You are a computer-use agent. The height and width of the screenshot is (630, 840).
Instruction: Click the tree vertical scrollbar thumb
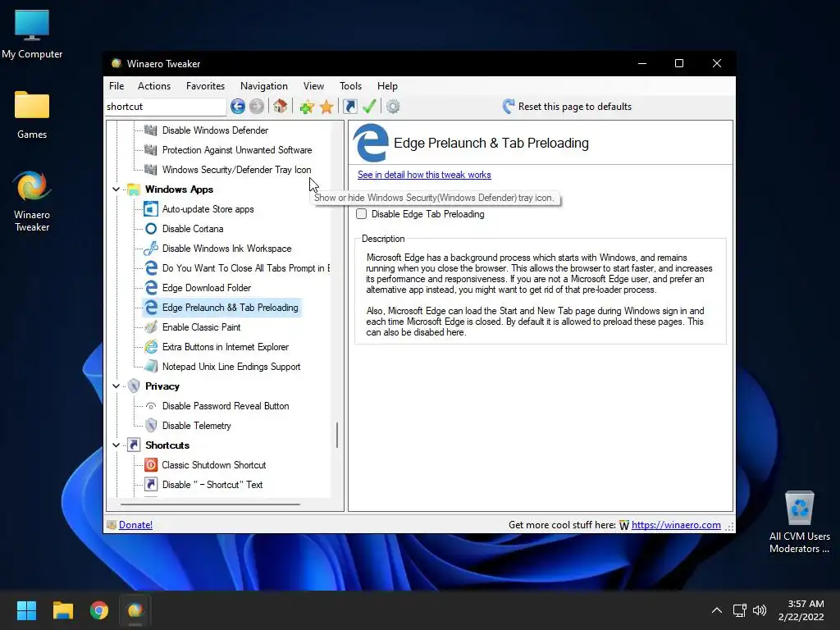[337, 435]
